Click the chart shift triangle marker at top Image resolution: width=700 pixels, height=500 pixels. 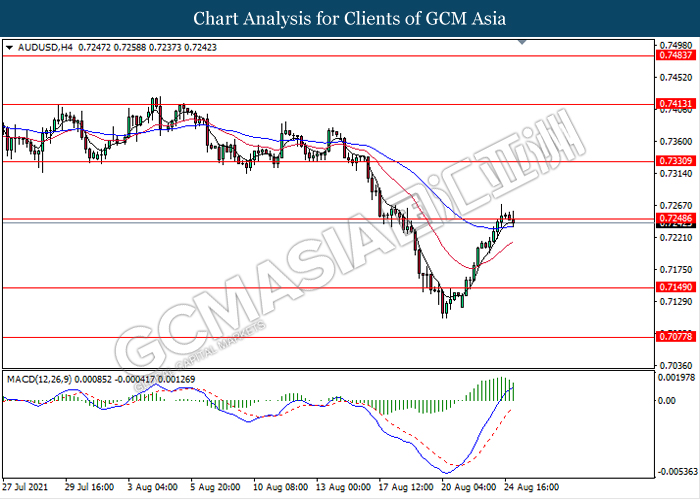click(x=521, y=44)
